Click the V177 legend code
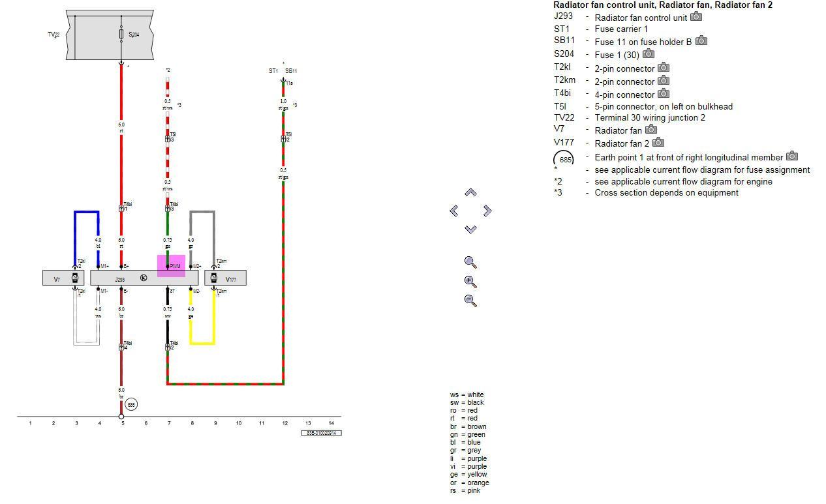Screen dimensions: 826x504 click(564, 142)
